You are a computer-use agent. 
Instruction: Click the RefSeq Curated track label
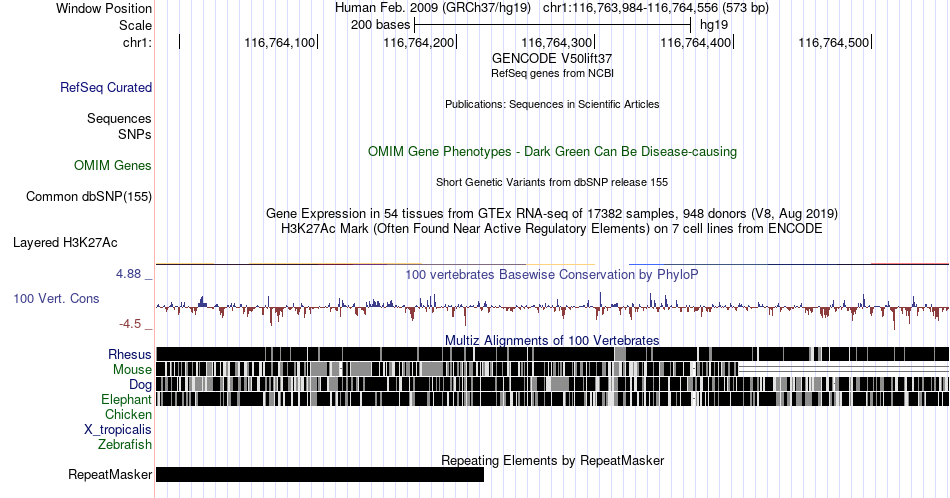coord(106,87)
